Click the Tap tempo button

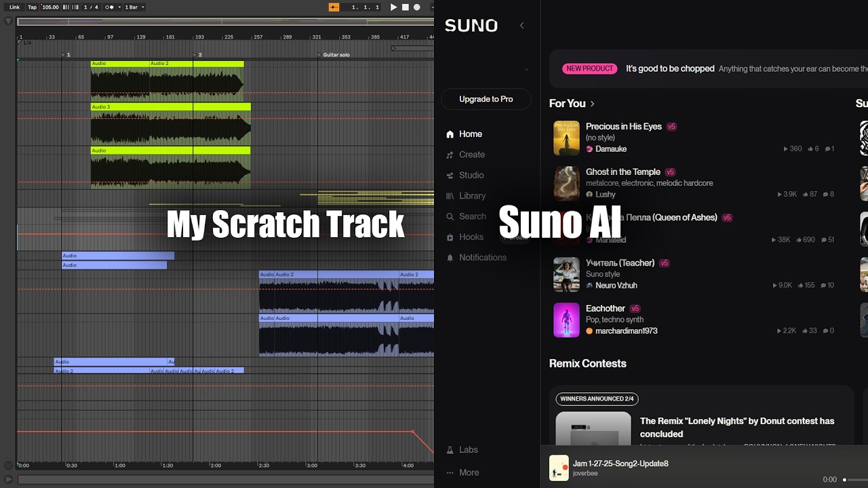[32, 7]
